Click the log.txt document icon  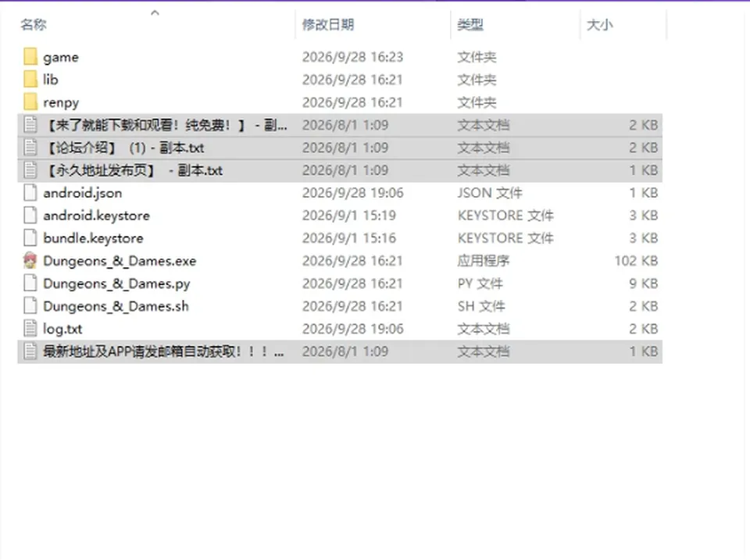click(30, 329)
